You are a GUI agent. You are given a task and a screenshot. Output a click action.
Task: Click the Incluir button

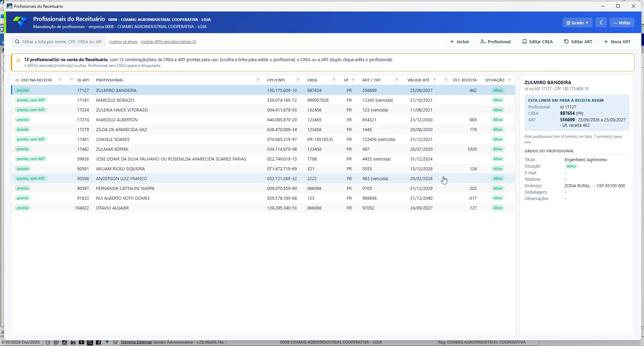coord(459,42)
